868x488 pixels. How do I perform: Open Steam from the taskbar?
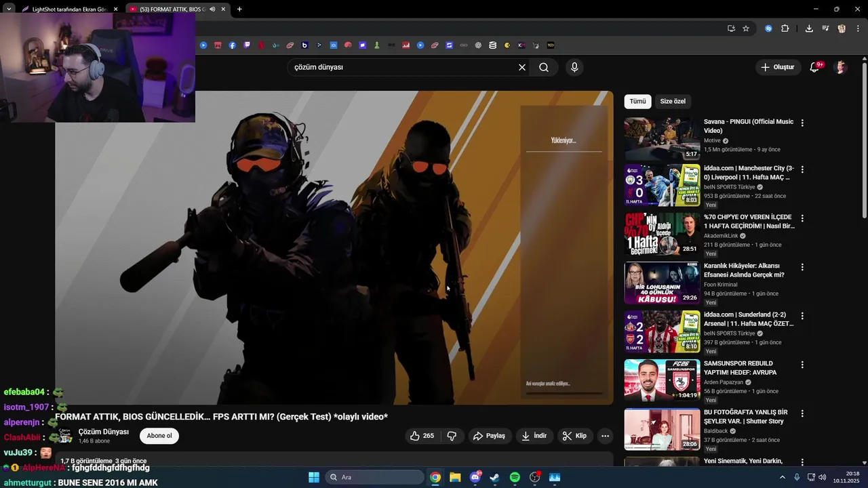494,477
